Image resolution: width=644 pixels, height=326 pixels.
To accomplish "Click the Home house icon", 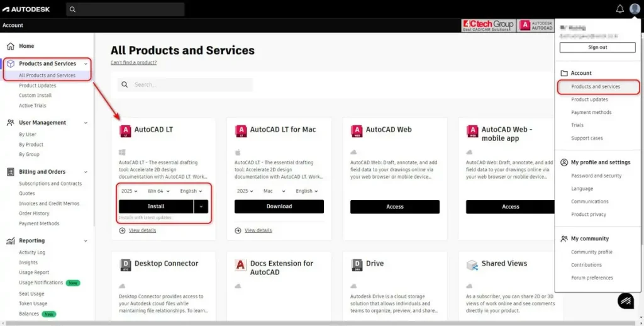I will (x=11, y=46).
